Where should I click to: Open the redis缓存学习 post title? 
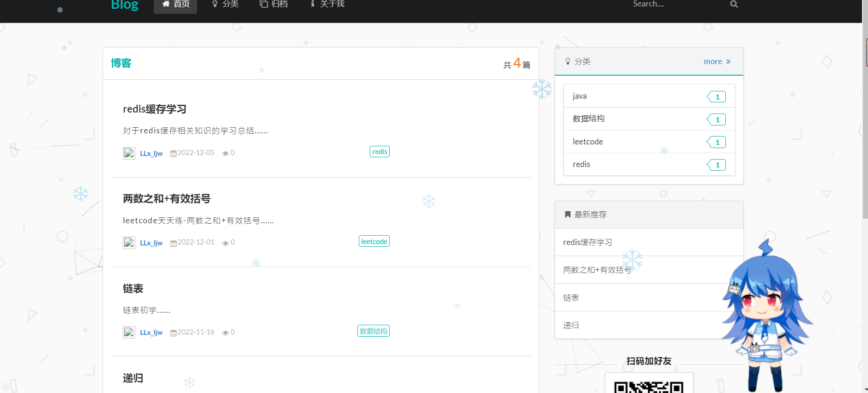click(x=155, y=109)
